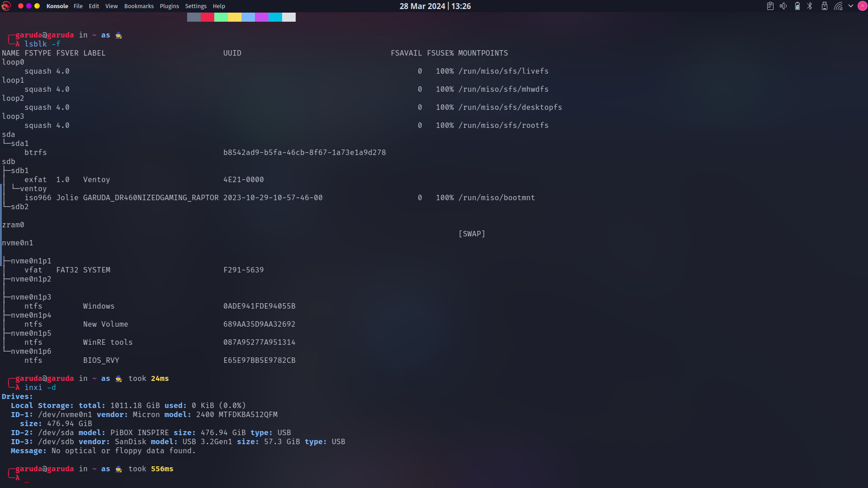Click the 'SanDisk' vendor text
The image size is (868, 488).
[130, 441]
